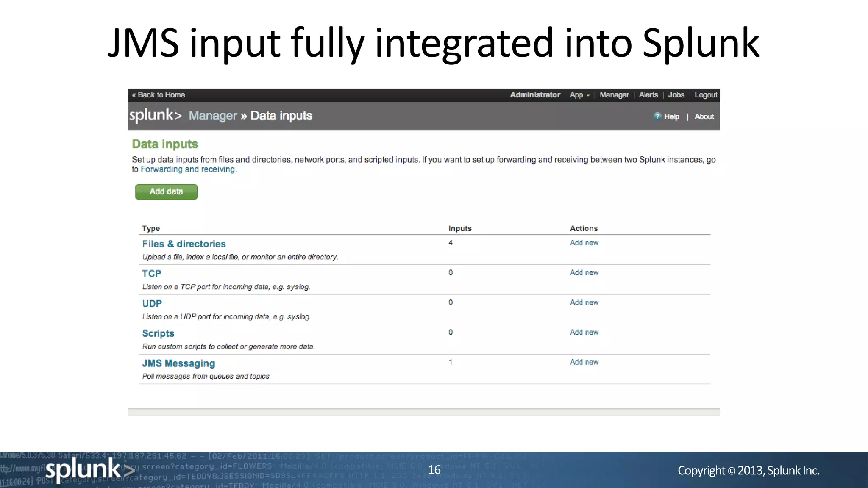The height and width of the screenshot is (488, 868).
Task: Click inputs count 1 for JMS Messaging
Action: 451,362
